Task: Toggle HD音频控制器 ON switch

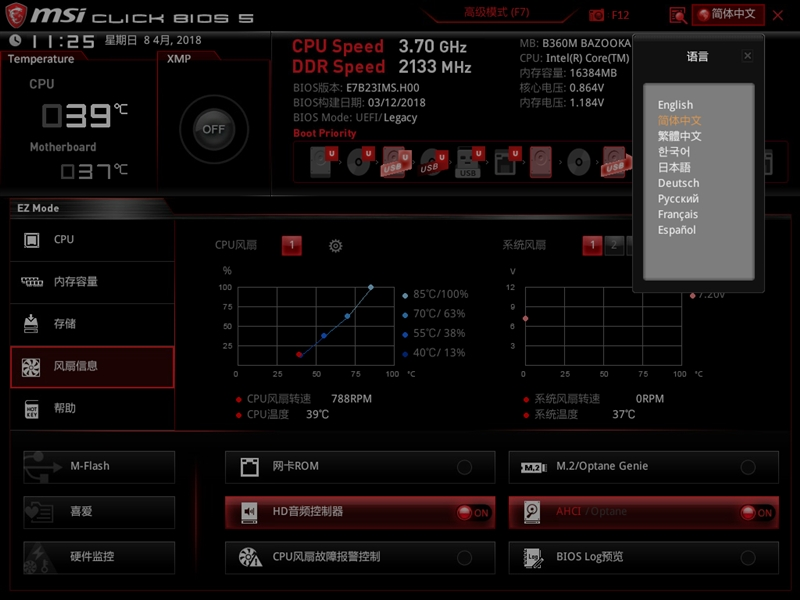Action: [x=473, y=513]
